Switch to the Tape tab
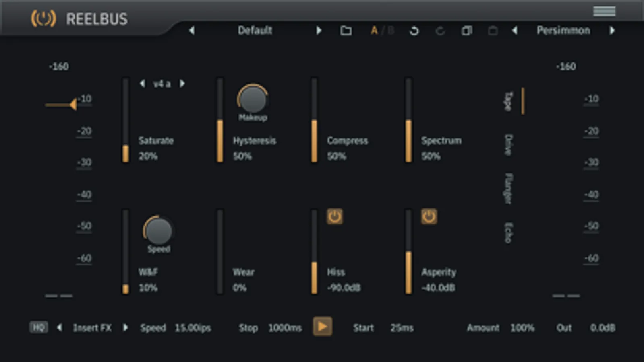The height and width of the screenshot is (362, 644). [x=509, y=101]
